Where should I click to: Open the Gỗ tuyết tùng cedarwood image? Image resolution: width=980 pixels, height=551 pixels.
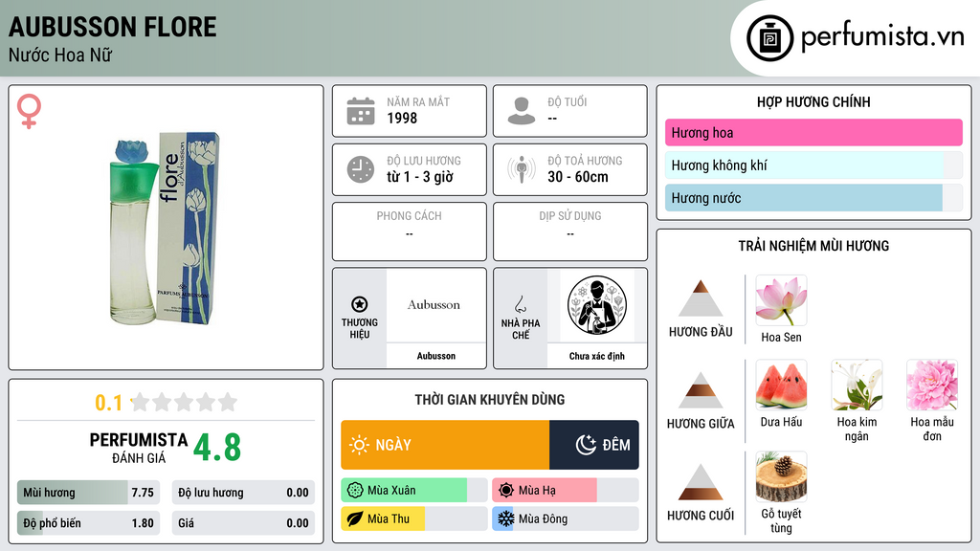781,476
